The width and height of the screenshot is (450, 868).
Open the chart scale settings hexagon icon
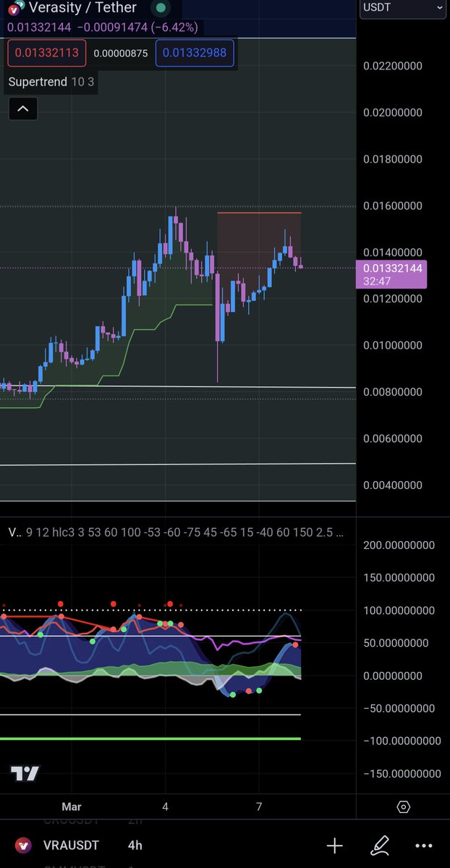coord(404,807)
